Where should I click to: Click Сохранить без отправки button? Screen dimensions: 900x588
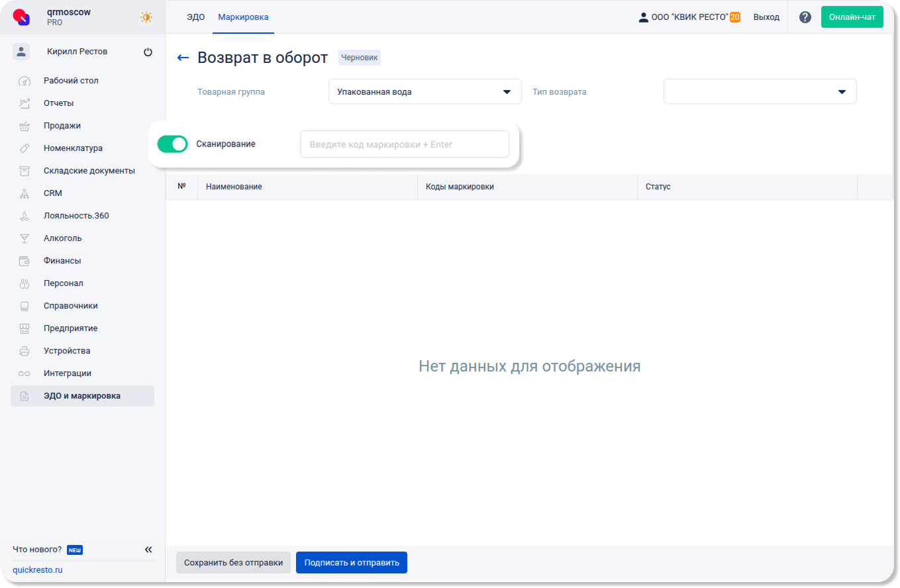233,563
